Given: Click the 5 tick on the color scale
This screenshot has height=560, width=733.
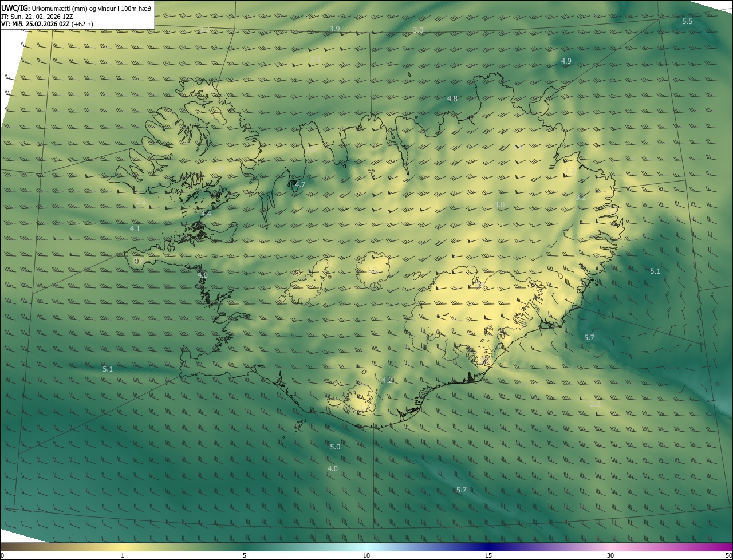Looking at the screenshot, I should click(x=245, y=555).
